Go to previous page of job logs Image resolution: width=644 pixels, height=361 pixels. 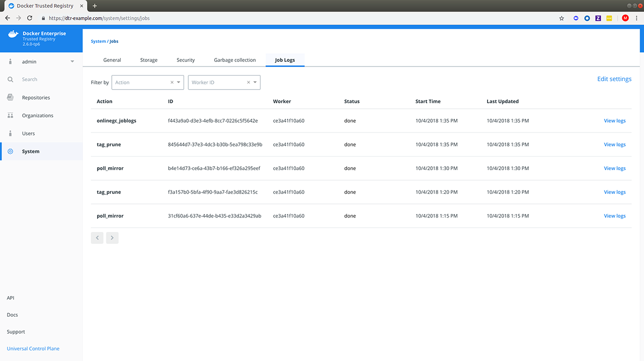pos(97,238)
